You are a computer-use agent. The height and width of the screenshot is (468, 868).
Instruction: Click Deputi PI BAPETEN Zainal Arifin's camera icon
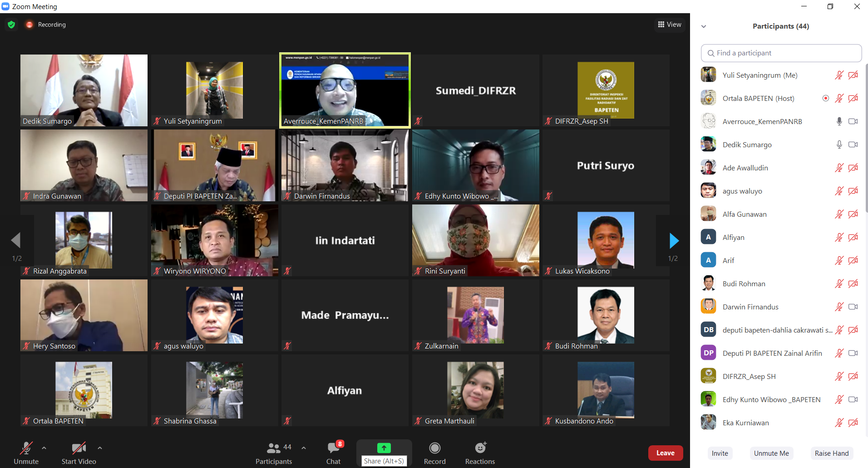[x=853, y=353]
